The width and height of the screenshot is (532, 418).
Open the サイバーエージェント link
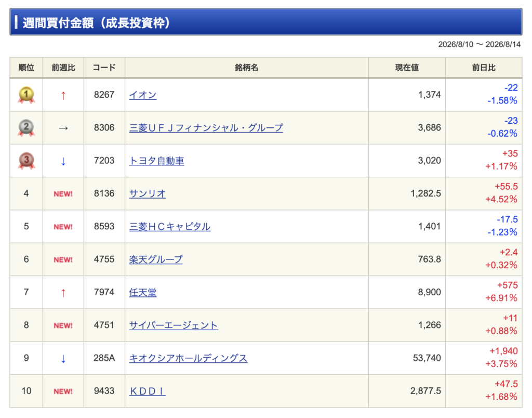pyautogui.click(x=174, y=325)
